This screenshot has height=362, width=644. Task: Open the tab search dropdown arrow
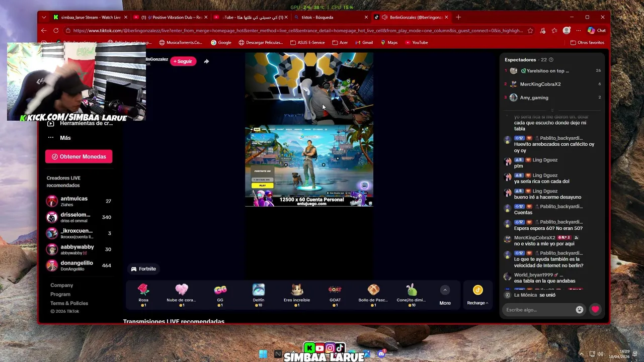click(44, 17)
